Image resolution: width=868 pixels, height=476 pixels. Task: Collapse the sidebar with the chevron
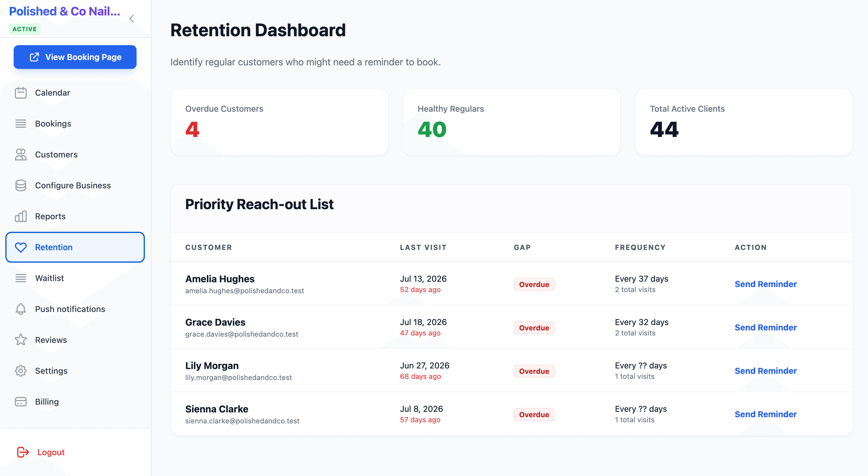click(x=132, y=18)
